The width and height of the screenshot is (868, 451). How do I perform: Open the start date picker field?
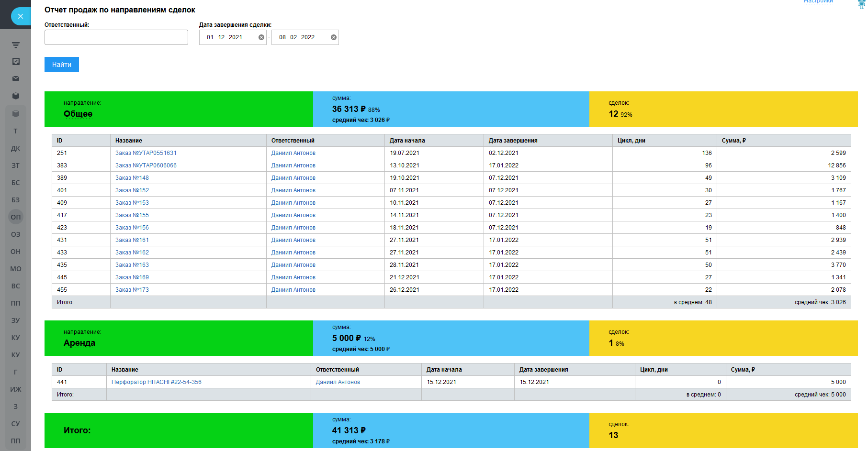click(228, 37)
